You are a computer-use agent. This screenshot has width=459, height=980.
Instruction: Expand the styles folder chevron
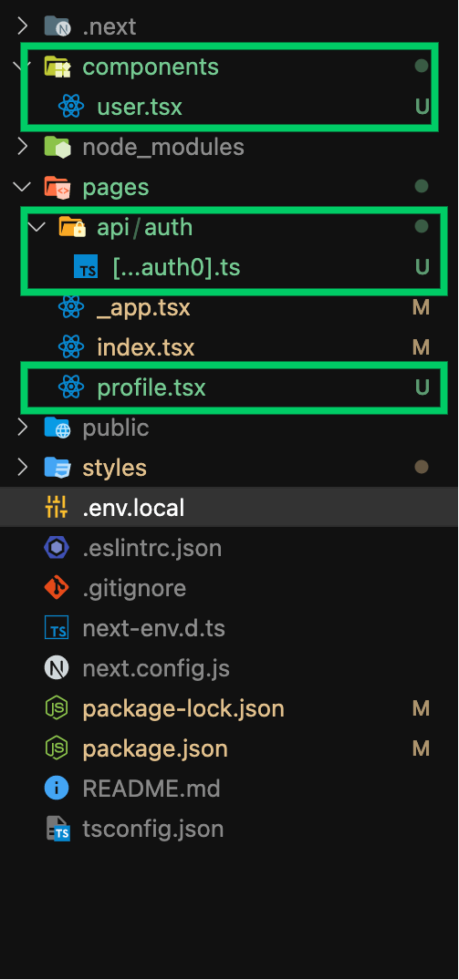click(x=23, y=468)
